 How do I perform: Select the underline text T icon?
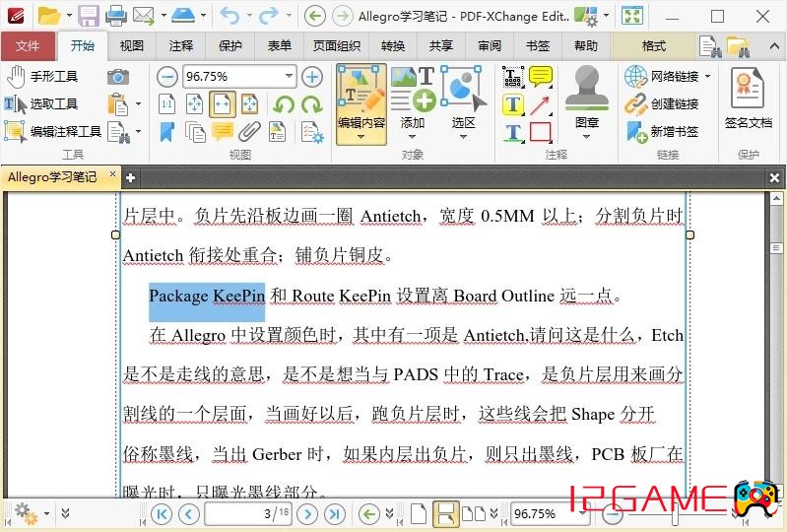[x=513, y=132]
